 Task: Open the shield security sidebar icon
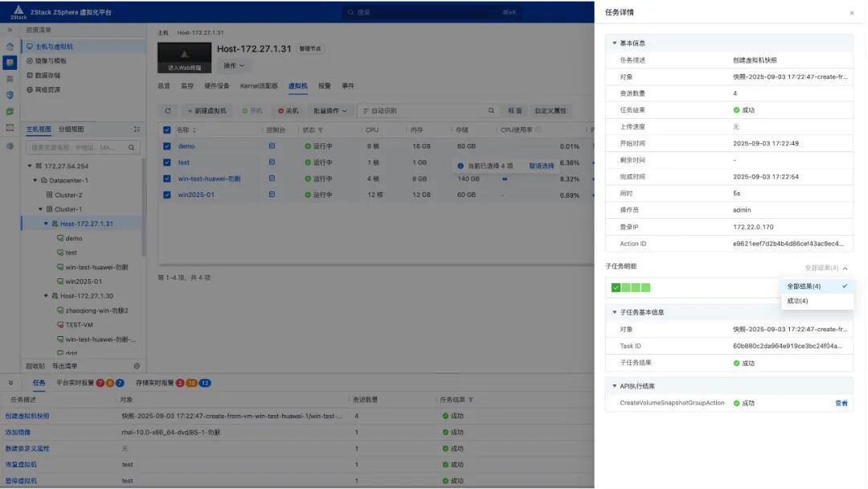click(x=10, y=95)
